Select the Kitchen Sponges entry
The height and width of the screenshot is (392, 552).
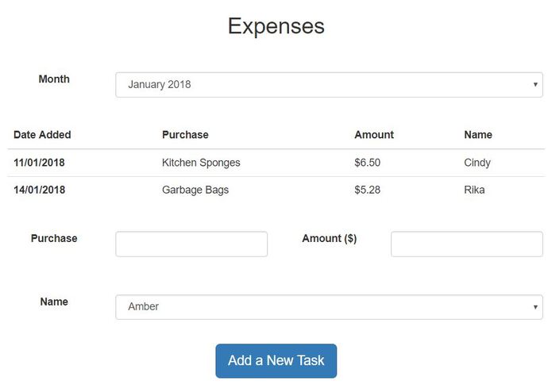pyautogui.click(x=201, y=163)
